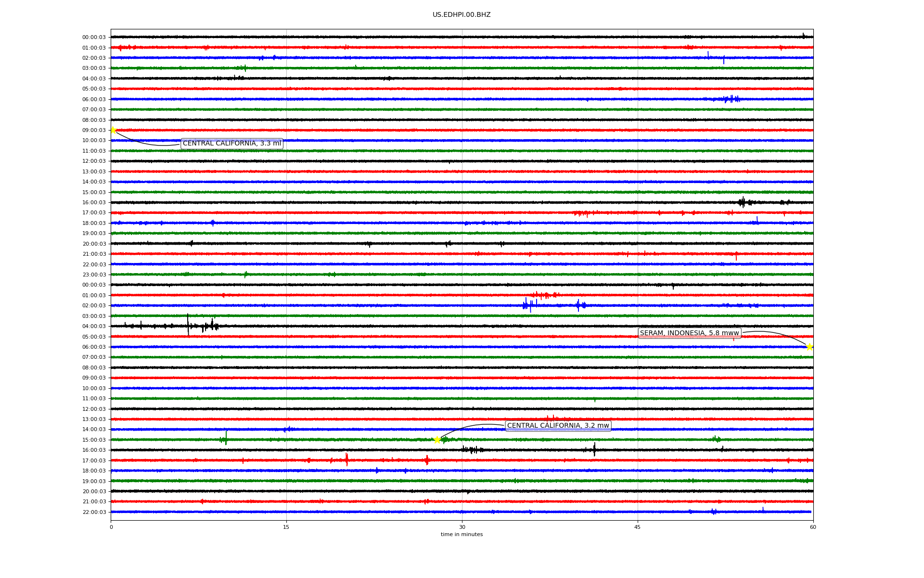Click the CENTRAL CALIFORNIA, 3.2 mw label
This screenshot has height=578, width=924.
click(x=558, y=426)
